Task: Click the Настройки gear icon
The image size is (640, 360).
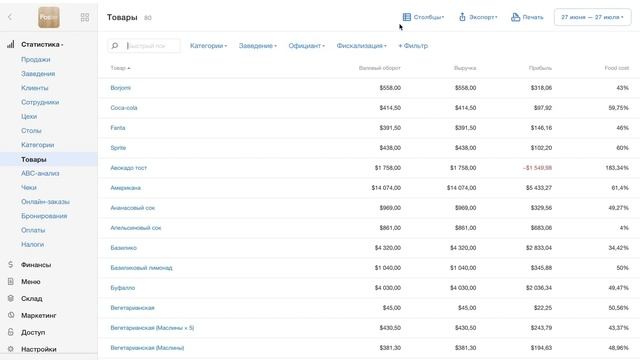Action: [x=11, y=349]
